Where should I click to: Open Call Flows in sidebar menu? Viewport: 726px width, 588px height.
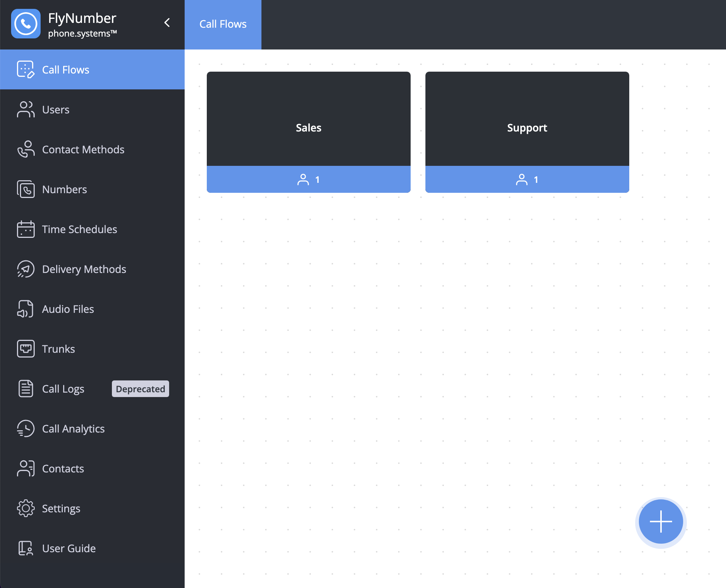point(92,69)
